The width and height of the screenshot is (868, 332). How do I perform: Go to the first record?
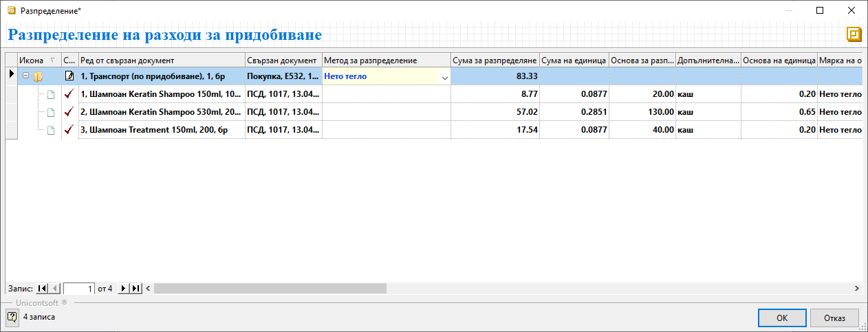point(43,289)
